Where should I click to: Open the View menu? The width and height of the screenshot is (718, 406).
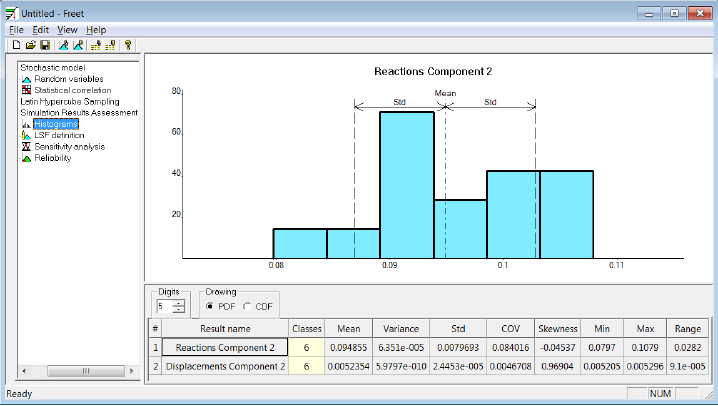point(67,30)
